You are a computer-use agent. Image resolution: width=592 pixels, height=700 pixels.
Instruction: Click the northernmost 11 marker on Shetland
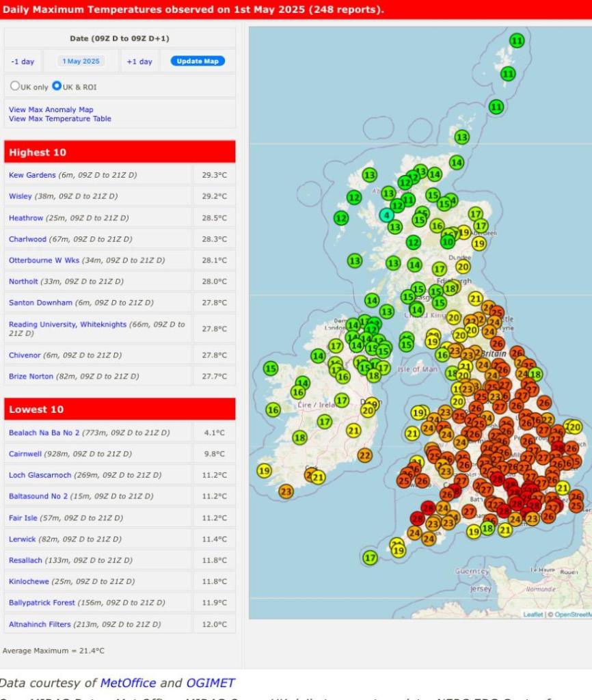(517, 40)
